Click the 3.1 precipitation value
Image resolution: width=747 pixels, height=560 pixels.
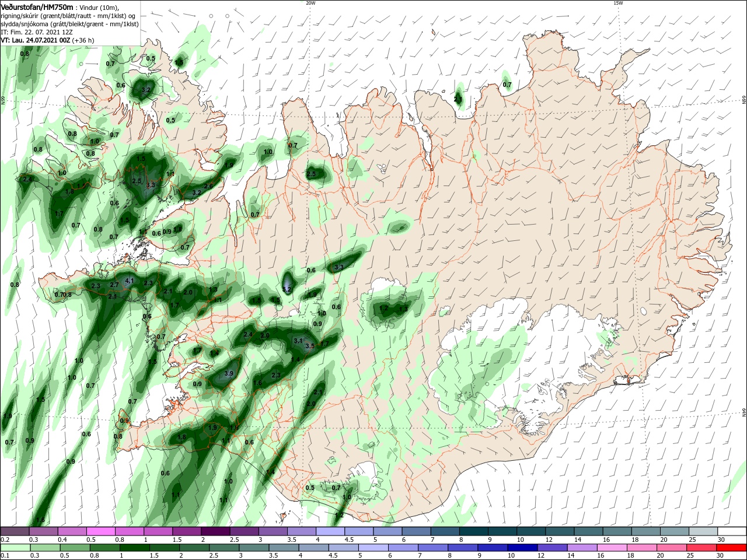(298, 341)
